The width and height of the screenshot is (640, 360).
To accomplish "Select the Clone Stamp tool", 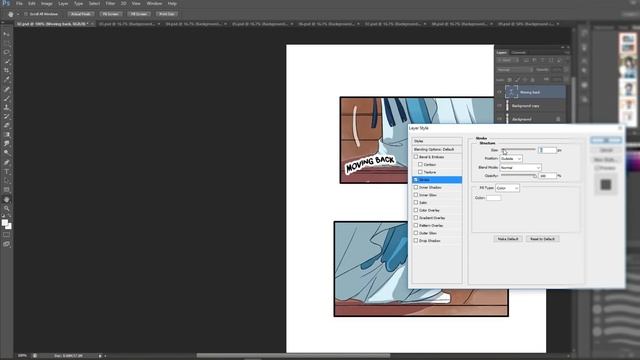I will [x=7, y=107].
